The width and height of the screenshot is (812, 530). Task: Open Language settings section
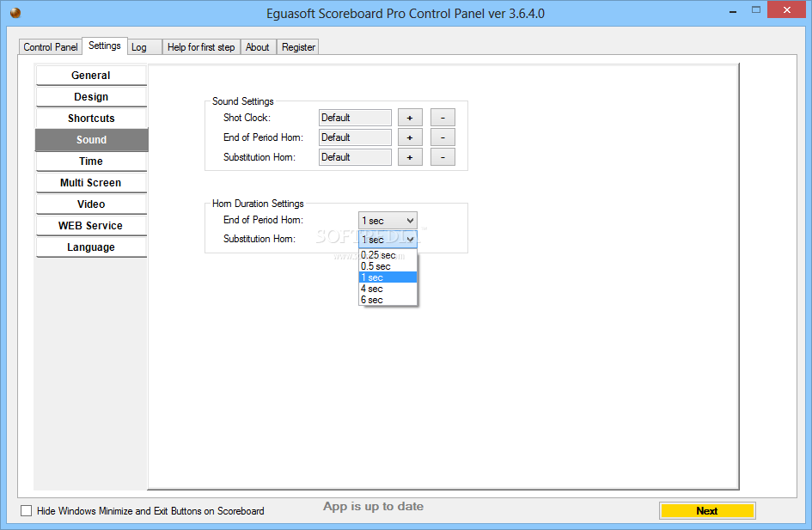point(91,247)
